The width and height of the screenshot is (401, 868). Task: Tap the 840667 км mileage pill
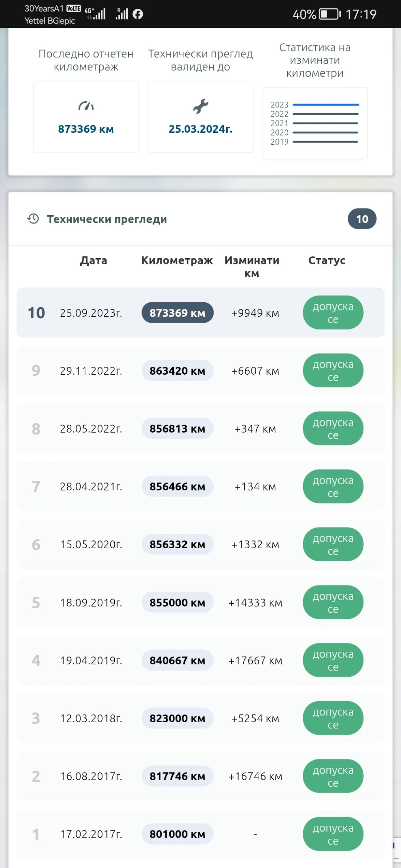(177, 660)
